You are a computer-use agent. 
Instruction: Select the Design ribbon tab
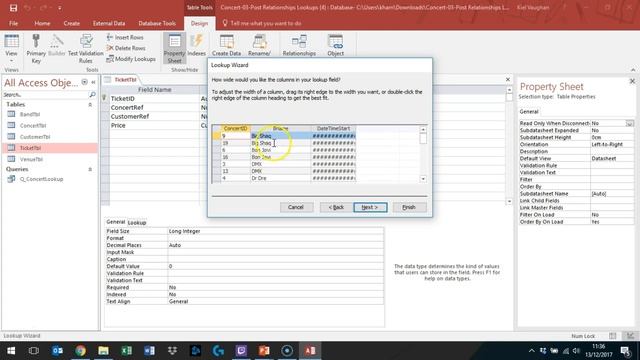coord(199,23)
